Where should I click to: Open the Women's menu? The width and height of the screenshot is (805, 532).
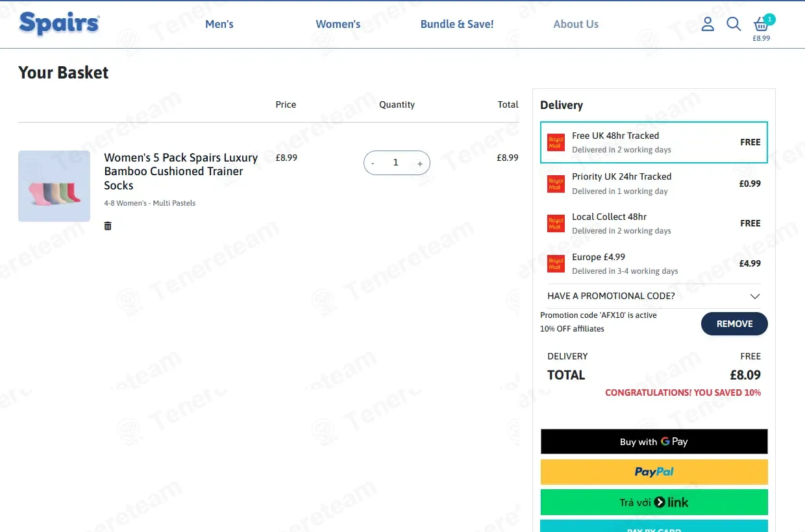pyautogui.click(x=338, y=24)
